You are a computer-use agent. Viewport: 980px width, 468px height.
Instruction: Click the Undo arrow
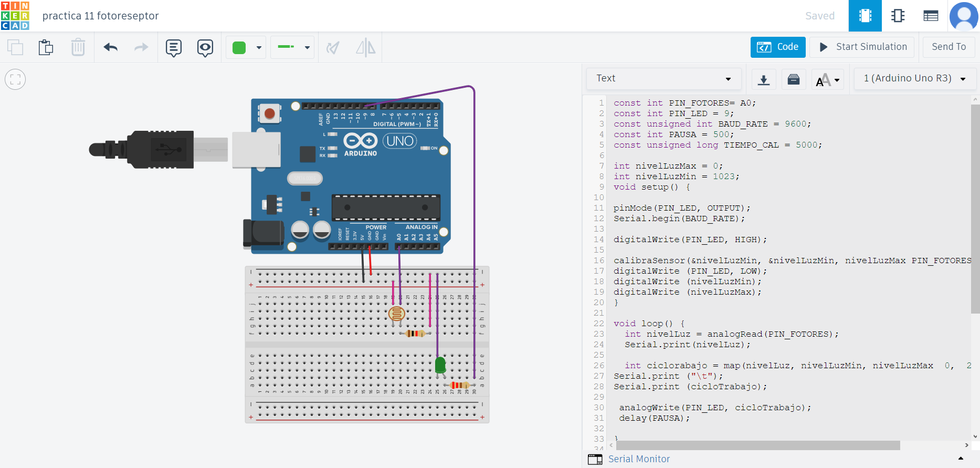click(110, 47)
